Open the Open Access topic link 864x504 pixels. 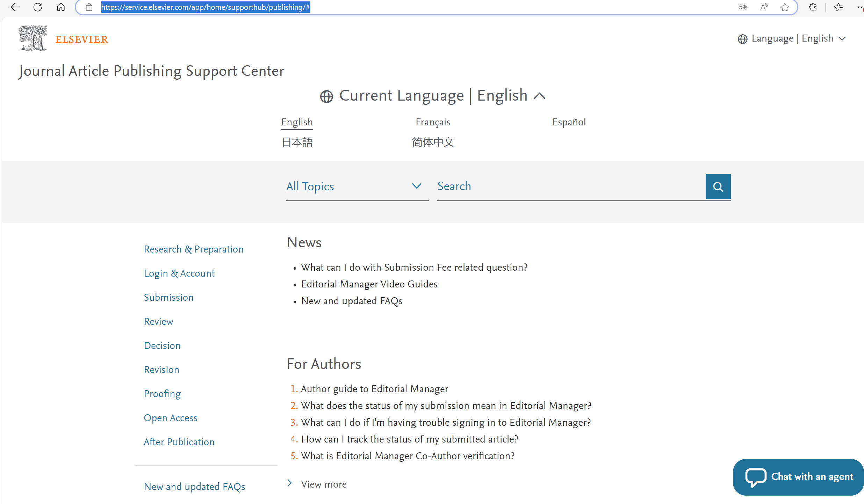point(171,418)
